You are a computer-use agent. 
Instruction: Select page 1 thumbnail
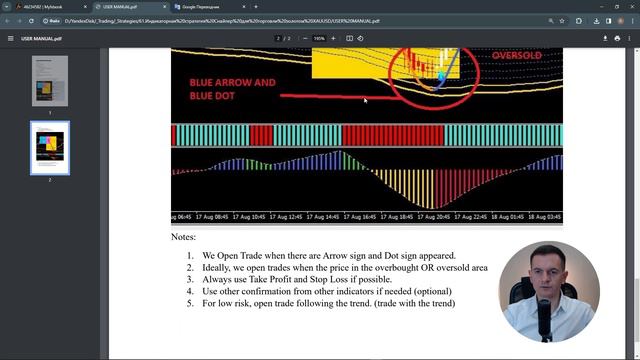(x=50, y=81)
